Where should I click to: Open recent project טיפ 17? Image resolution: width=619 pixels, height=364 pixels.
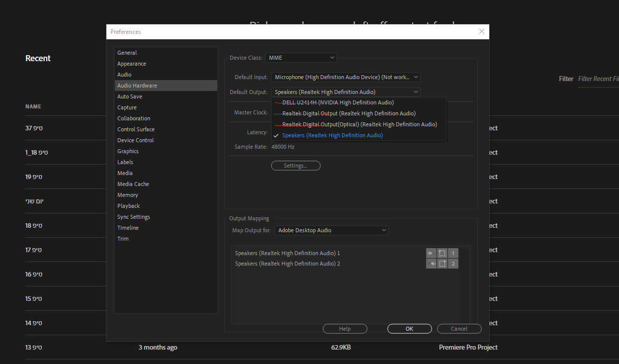click(34, 250)
